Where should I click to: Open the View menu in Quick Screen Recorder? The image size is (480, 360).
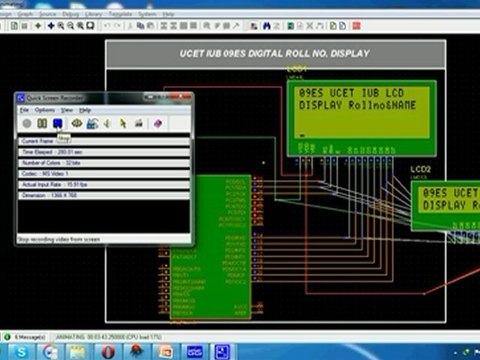67,110
